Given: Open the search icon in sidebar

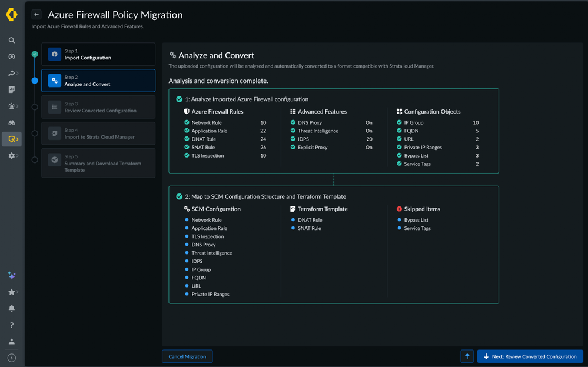Looking at the screenshot, I should coord(12,40).
